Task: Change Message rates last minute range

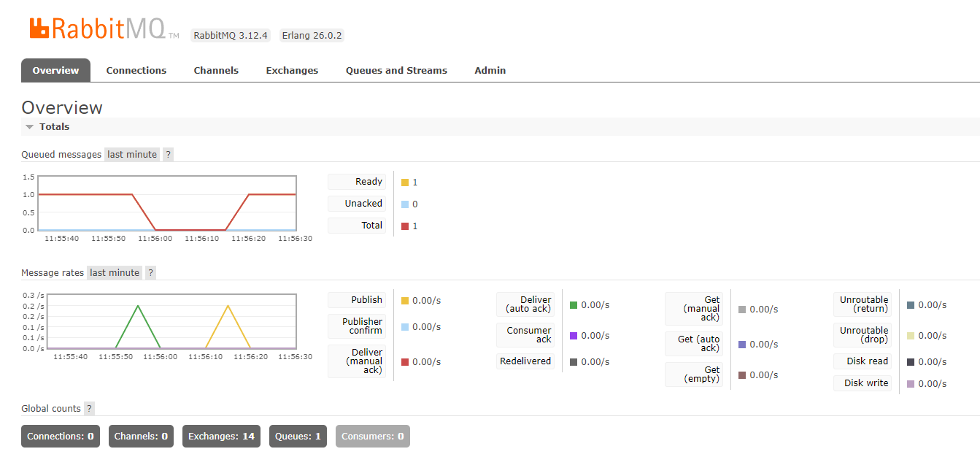Action: click(115, 272)
